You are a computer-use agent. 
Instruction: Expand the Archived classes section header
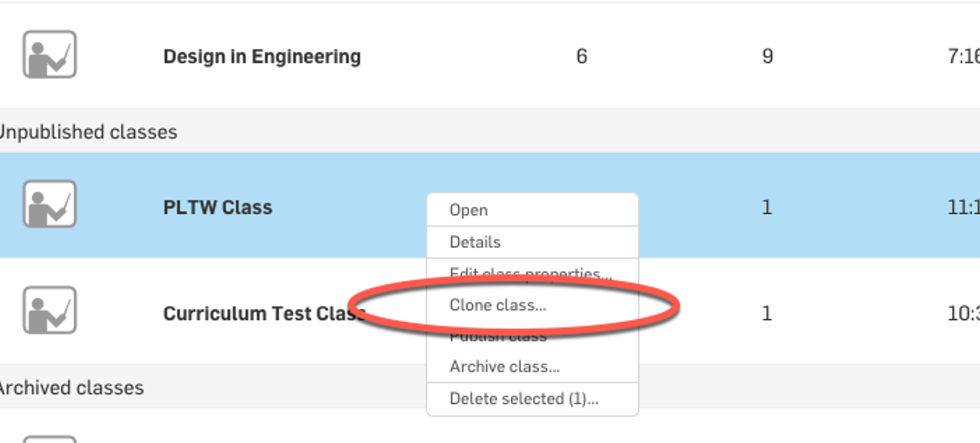click(x=72, y=387)
